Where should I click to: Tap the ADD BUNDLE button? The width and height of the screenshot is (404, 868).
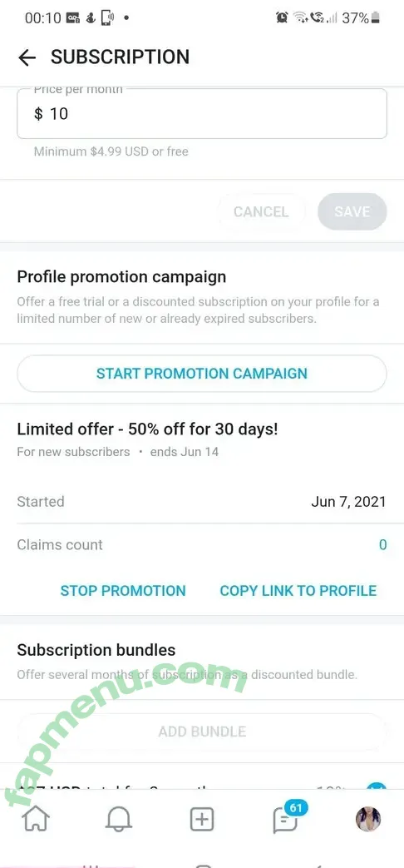202,732
